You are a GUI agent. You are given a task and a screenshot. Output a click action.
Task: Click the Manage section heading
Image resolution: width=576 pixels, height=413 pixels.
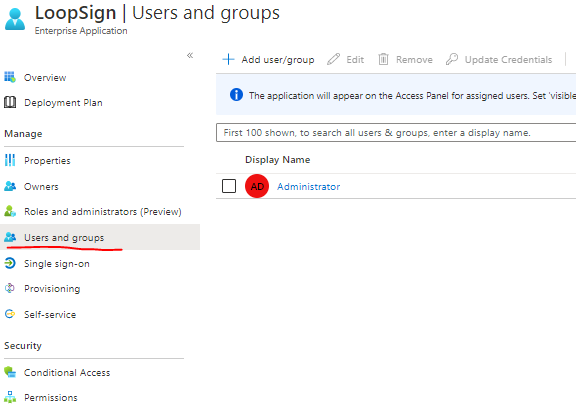coord(23,134)
